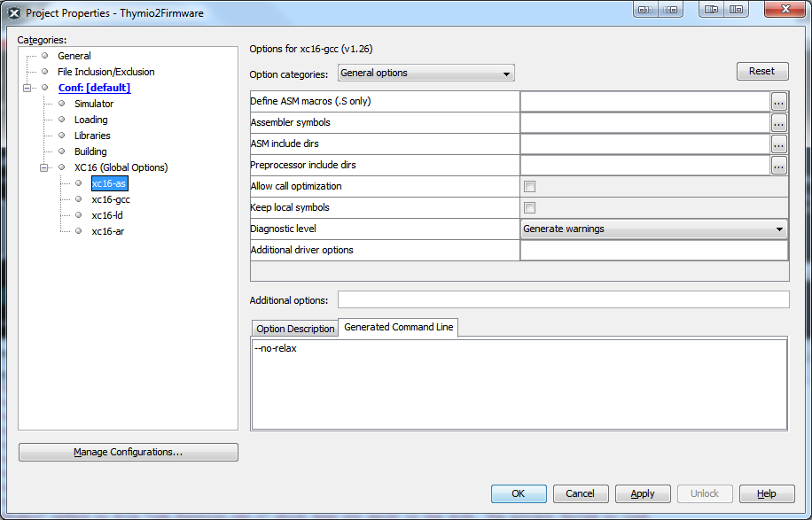
Task: Close the Project Properties window
Action: (785, 10)
